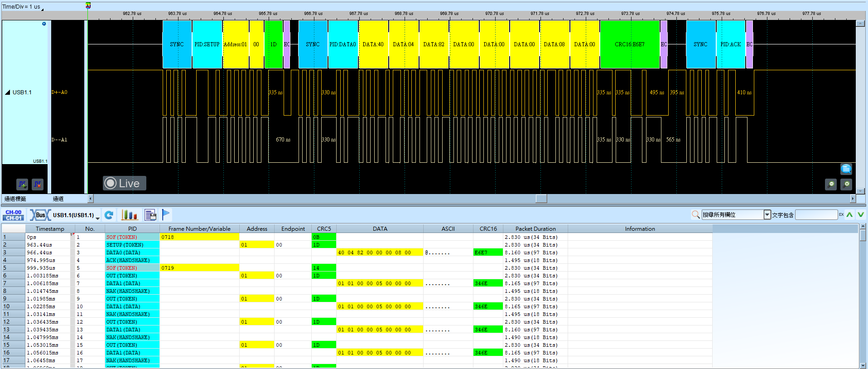Image resolution: width=868 pixels, height=369 pixels.
Task: Click the save report list icon
Action: 150,215
